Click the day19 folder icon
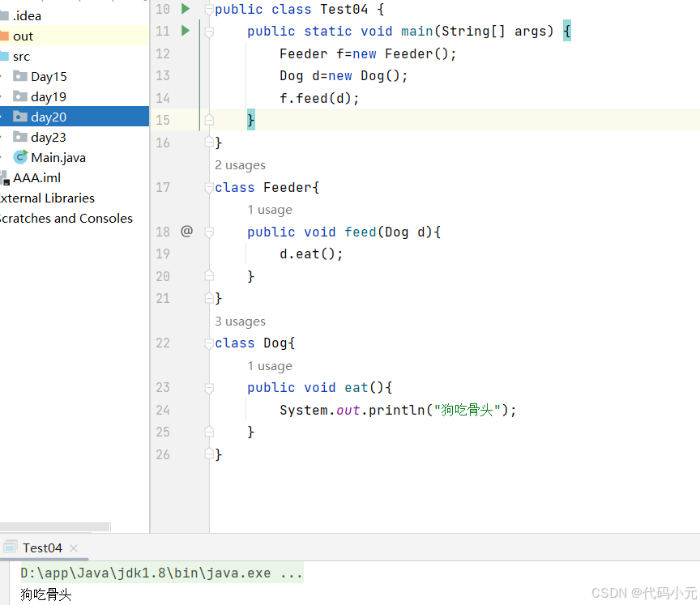700x605 pixels. pos(20,96)
